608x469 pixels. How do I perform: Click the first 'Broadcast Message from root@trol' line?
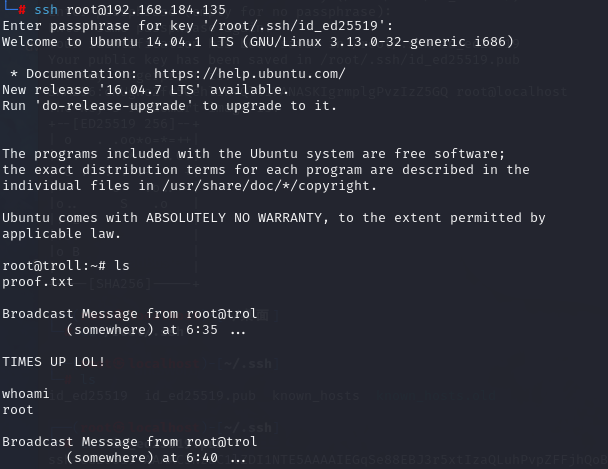point(130,314)
